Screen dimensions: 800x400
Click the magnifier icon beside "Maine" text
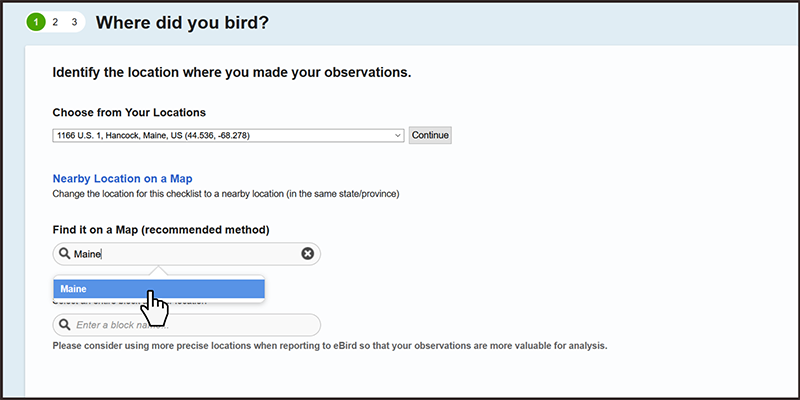65,254
